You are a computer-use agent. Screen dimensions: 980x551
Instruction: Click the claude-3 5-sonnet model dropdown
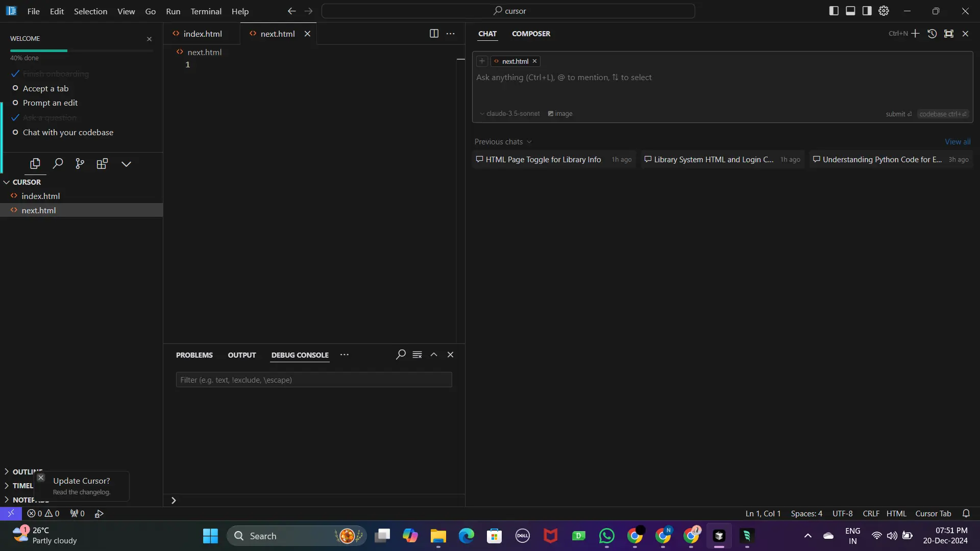click(x=509, y=113)
